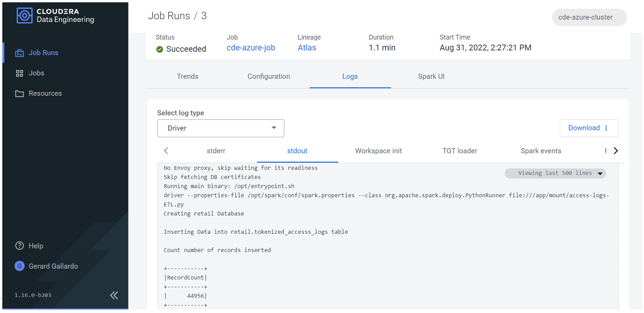Select the stdout log tab
The image size is (644, 313).
tap(297, 151)
